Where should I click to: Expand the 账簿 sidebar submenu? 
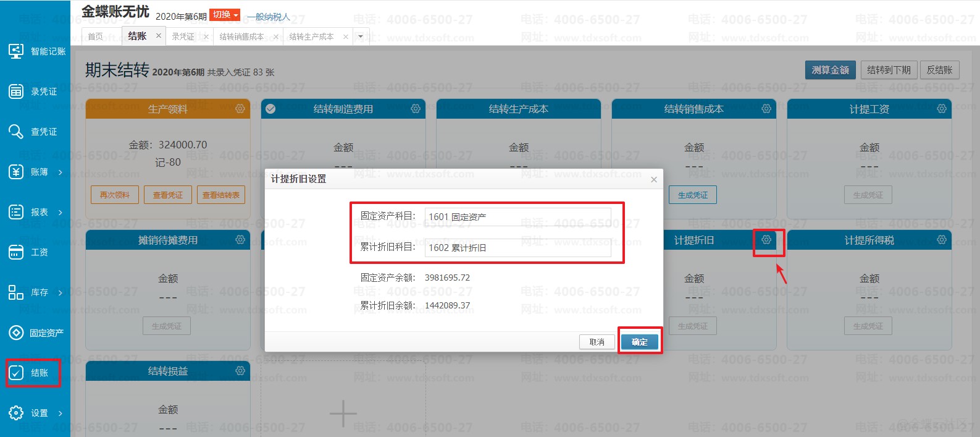click(60, 172)
